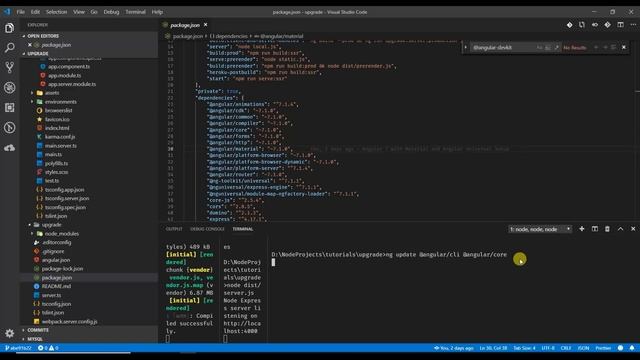Click the first diamond git icon in editor toolbar
Image resolution: width=640 pixels, height=360 pixels.
tap(569, 25)
